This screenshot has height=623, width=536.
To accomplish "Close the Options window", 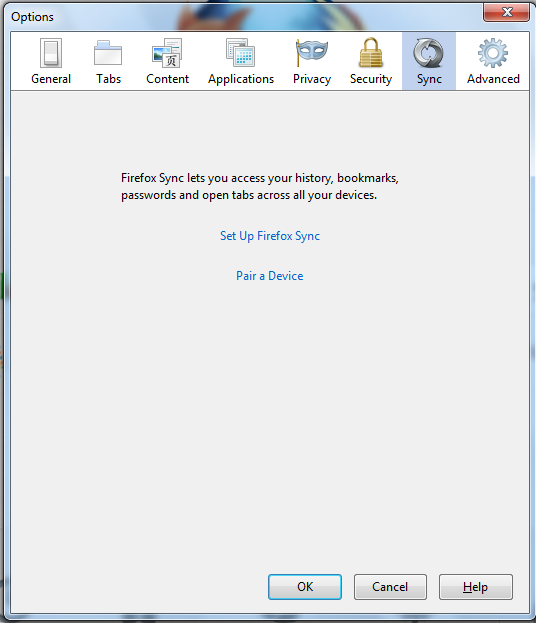I will [x=507, y=12].
